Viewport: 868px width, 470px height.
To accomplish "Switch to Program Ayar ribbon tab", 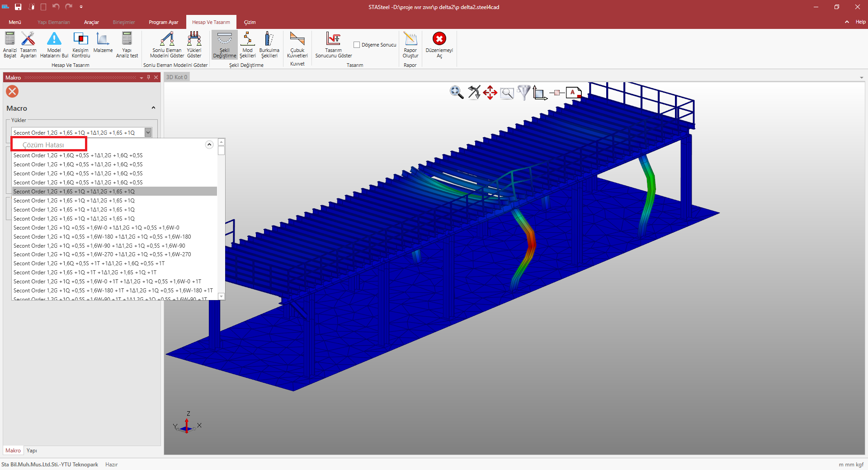I will [x=163, y=22].
